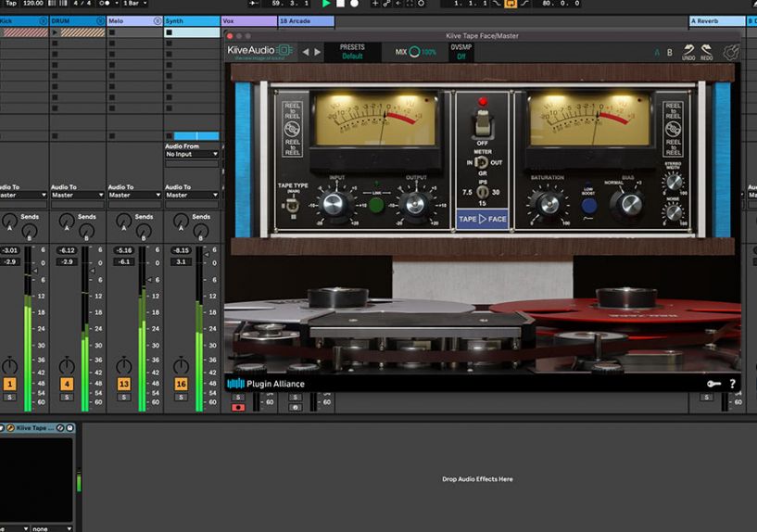
Task: Open the 1 Bar quantization dropdown
Action: [x=134, y=3]
